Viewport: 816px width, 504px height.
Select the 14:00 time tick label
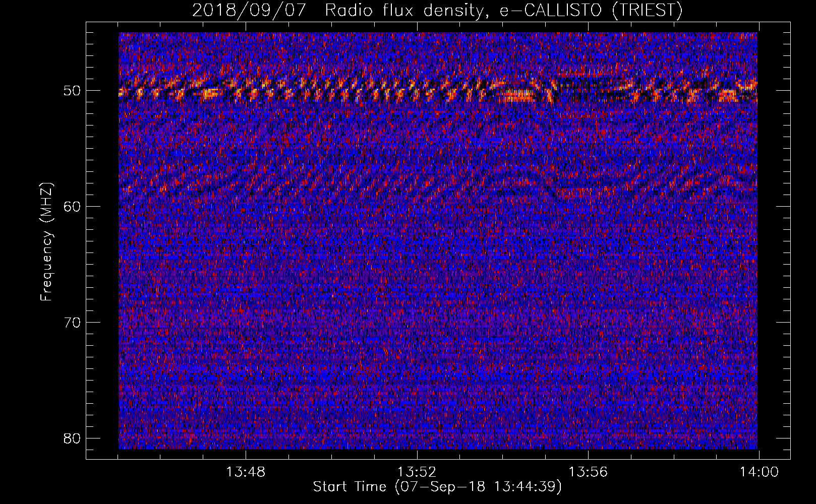tap(759, 472)
